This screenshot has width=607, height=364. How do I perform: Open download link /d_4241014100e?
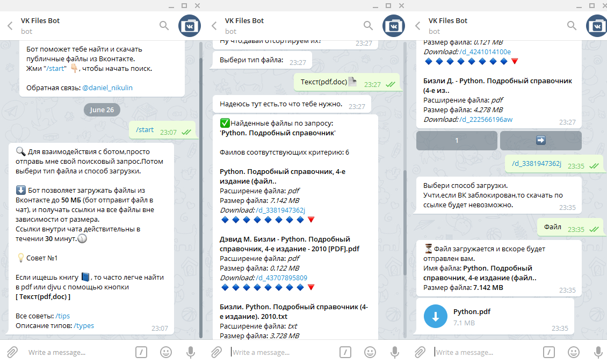[x=485, y=52]
